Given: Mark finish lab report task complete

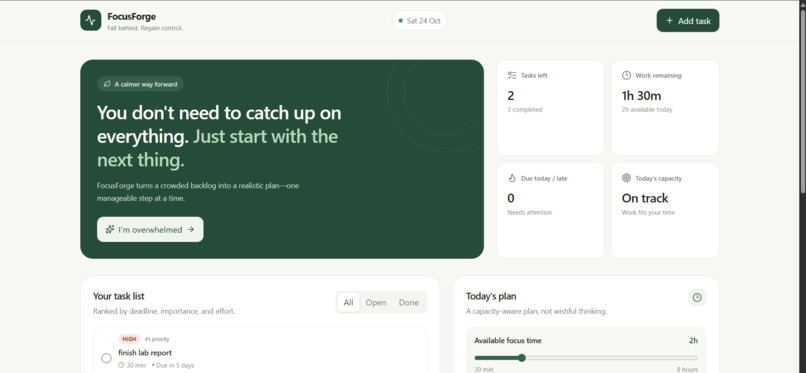Looking at the screenshot, I should 106,358.
